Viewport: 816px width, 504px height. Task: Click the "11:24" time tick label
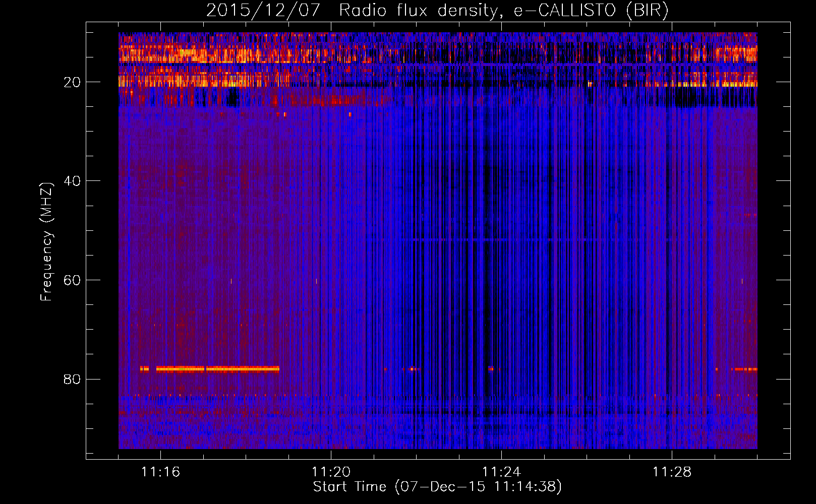pyautogui.click(x=502, y=472)
